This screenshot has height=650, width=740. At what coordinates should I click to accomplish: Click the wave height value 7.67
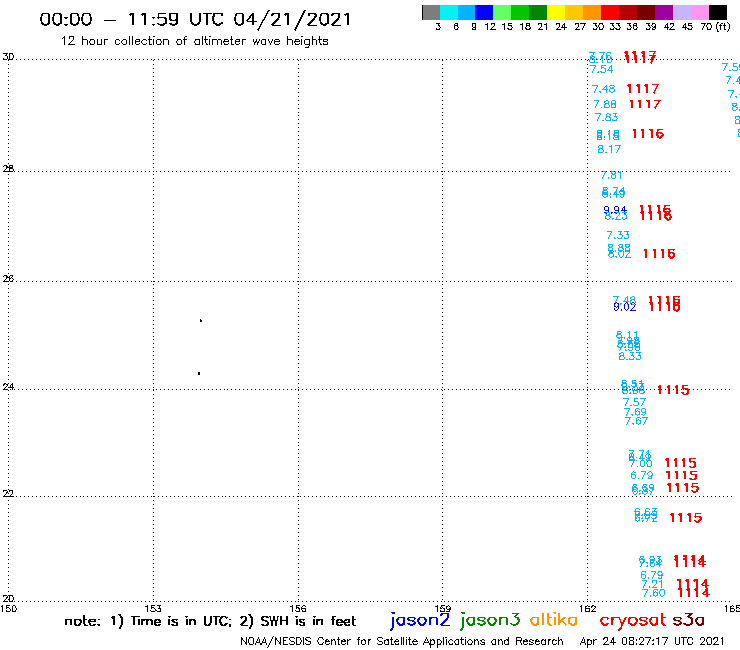(636, 421)
